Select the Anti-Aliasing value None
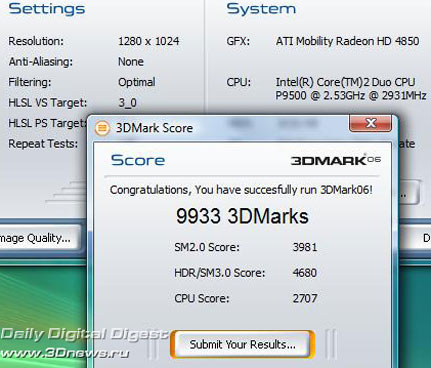 click(x=131, y=62)
